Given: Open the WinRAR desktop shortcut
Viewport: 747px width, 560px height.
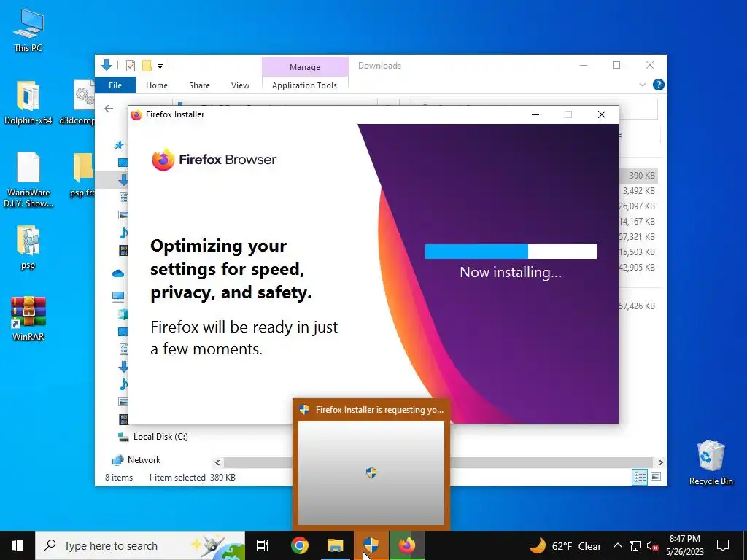Looking at the screenshot, I should 28,318.
